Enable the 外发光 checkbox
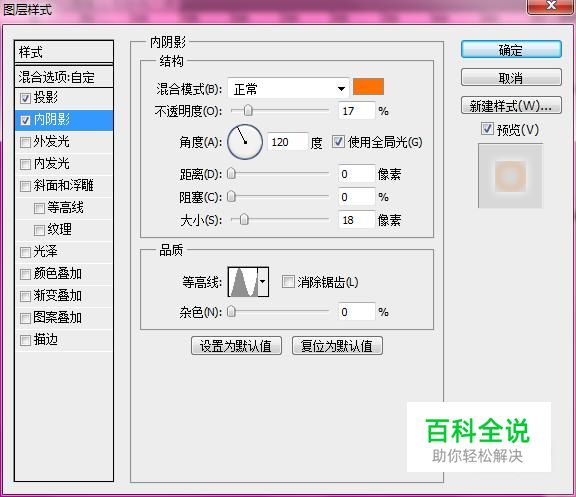576x497 pixels. pyautogui.click(x=25, y=142)
